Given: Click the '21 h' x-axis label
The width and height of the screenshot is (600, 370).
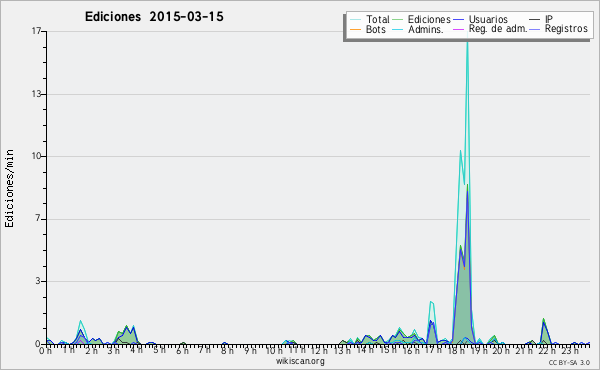Looking at the screenshot, I should 523,351.
